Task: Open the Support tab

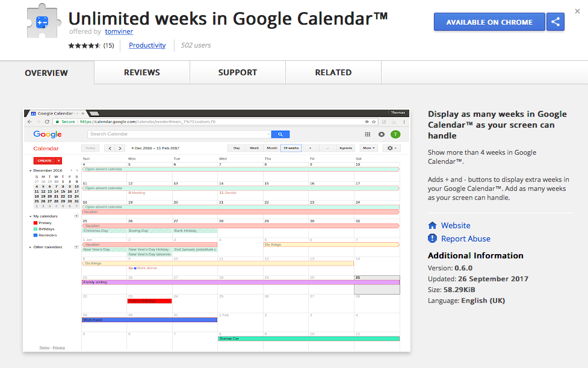Action: pos(238,72)
